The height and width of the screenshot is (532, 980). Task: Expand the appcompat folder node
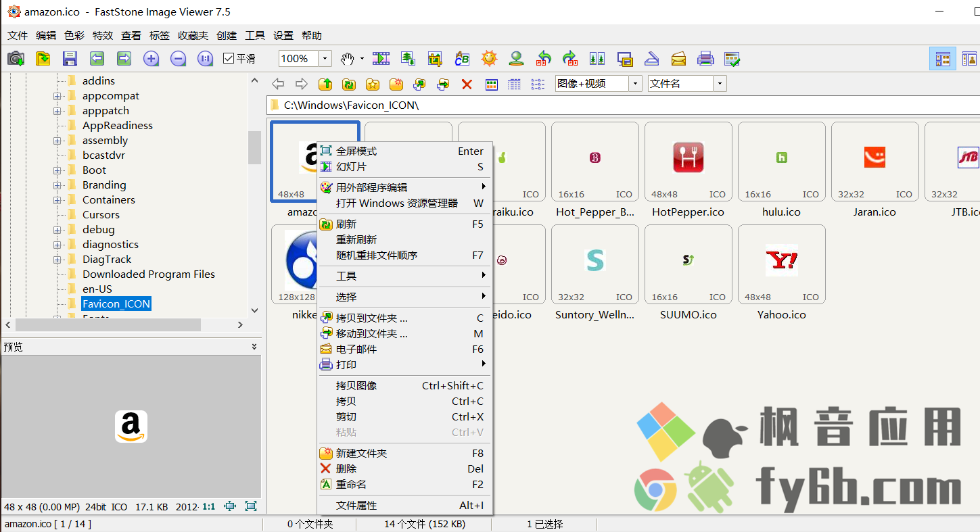(x=57, y=96)
